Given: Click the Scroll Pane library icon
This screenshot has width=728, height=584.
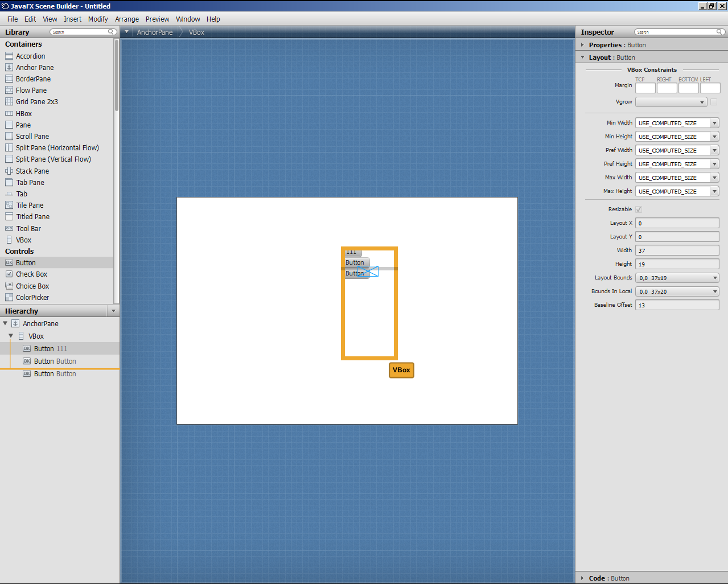Looking at the screenshot, I should pos(9,136).
